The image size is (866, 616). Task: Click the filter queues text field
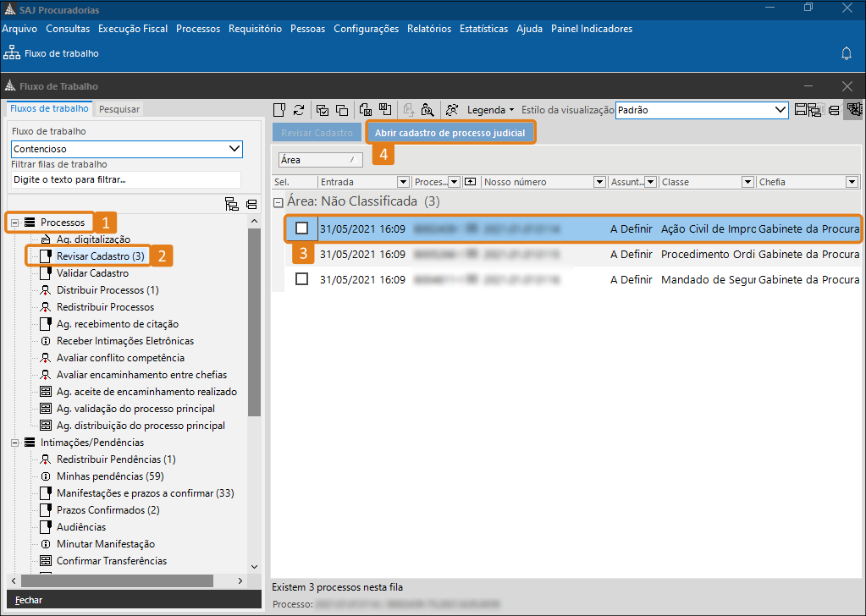pos(125,179)
